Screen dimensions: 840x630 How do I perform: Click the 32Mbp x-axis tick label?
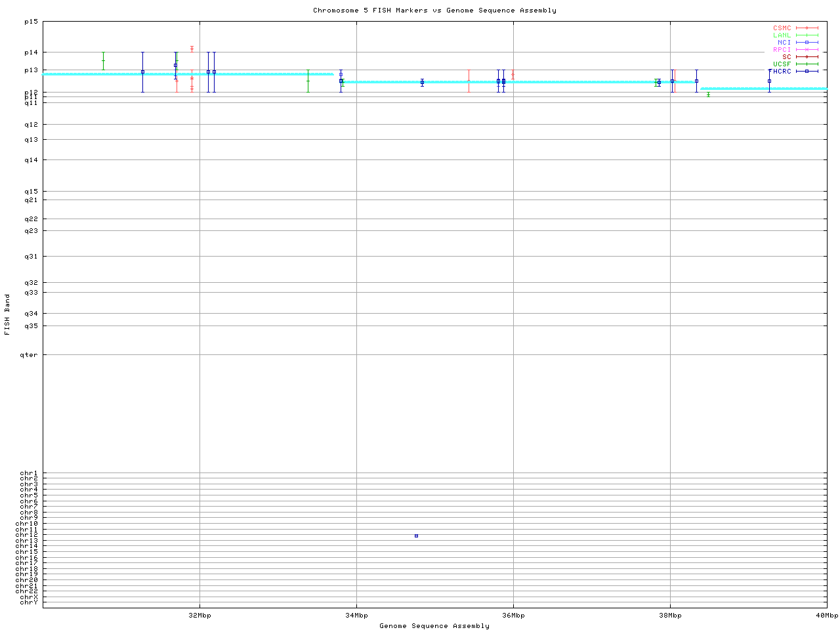[x=199, y=616]
